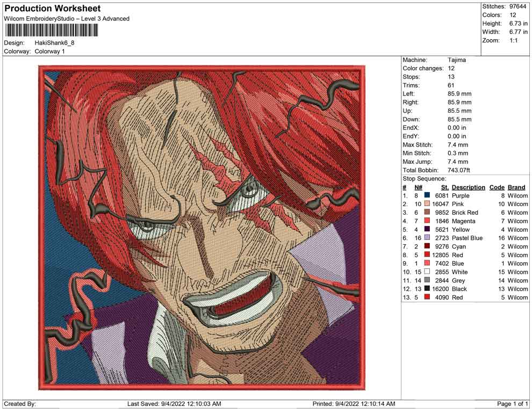This screenshot has height=409, width=532.
Task: Click stitch count '16047' in Pink row
Action: (441, 204)
